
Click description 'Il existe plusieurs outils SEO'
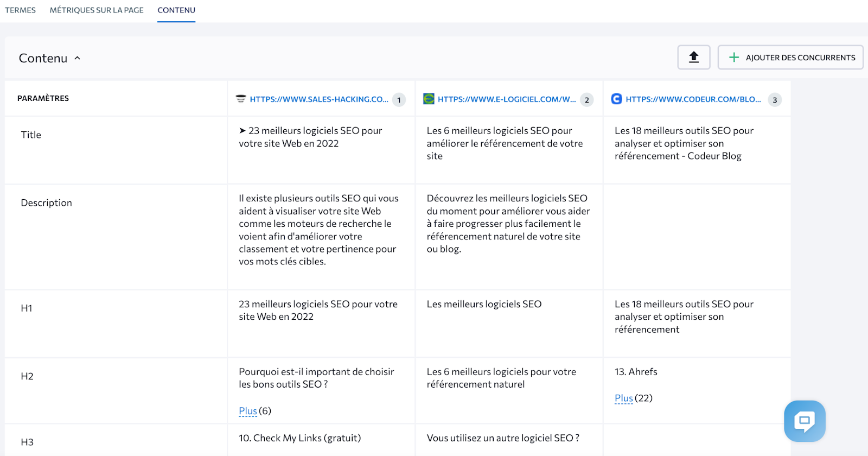tap(319, 230)
